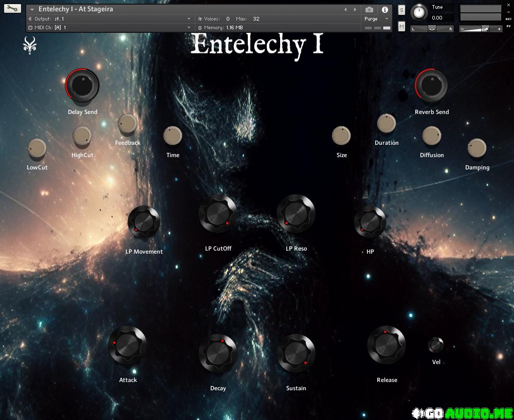The image size is (514, 420).
Task: Open instrument edit mode with wrench icon
Action: pos(12,8)
